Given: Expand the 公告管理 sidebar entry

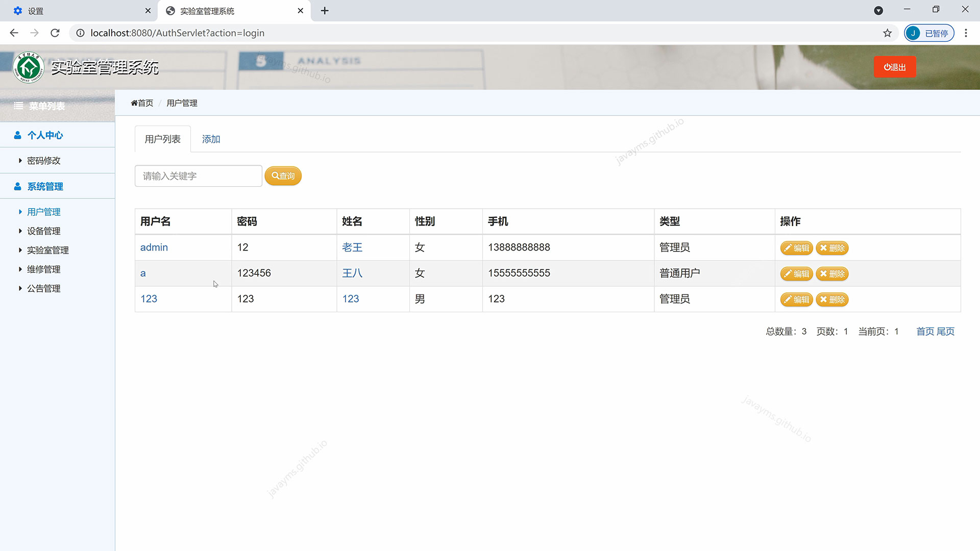Looking at the screenshot, I should (44, 288).
